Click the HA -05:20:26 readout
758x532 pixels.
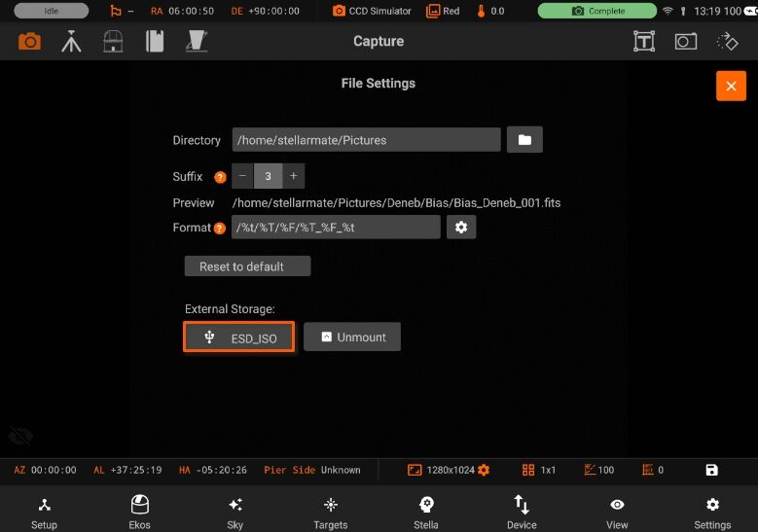point(213,470)
